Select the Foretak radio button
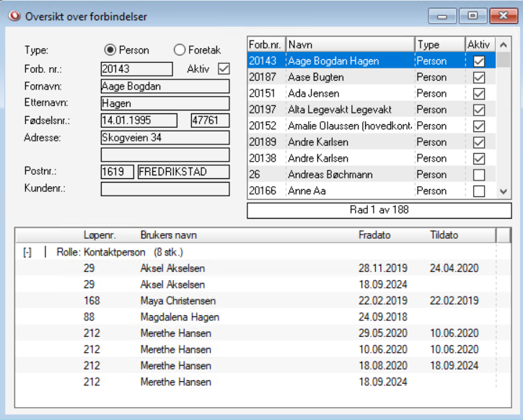This screenshot has width=523, height=420. pyautogui.click(x=180, y=50)
